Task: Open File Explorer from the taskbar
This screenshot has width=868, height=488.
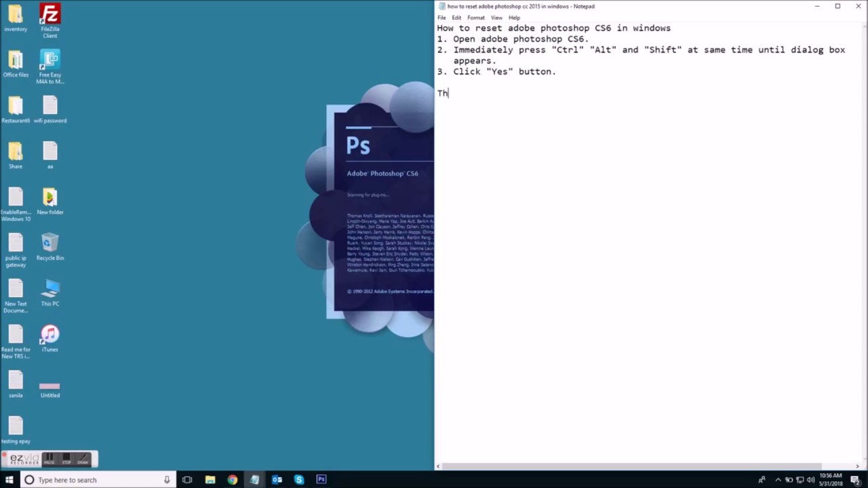Action: click(210, 480)
